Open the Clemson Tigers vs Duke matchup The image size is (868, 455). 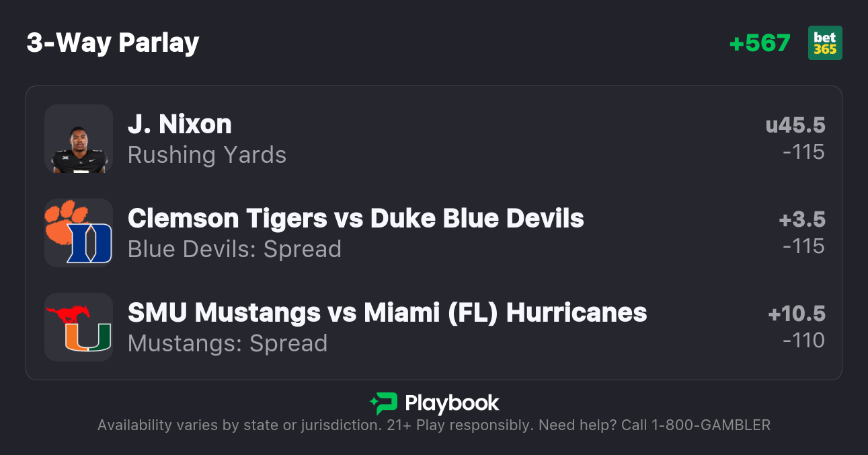356,219
